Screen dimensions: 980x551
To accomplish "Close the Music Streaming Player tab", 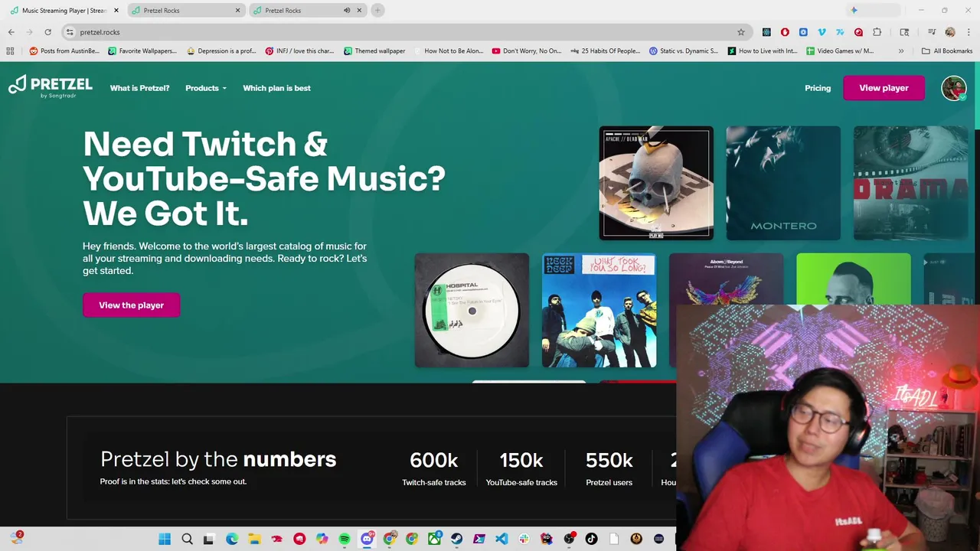I will 116,11.
